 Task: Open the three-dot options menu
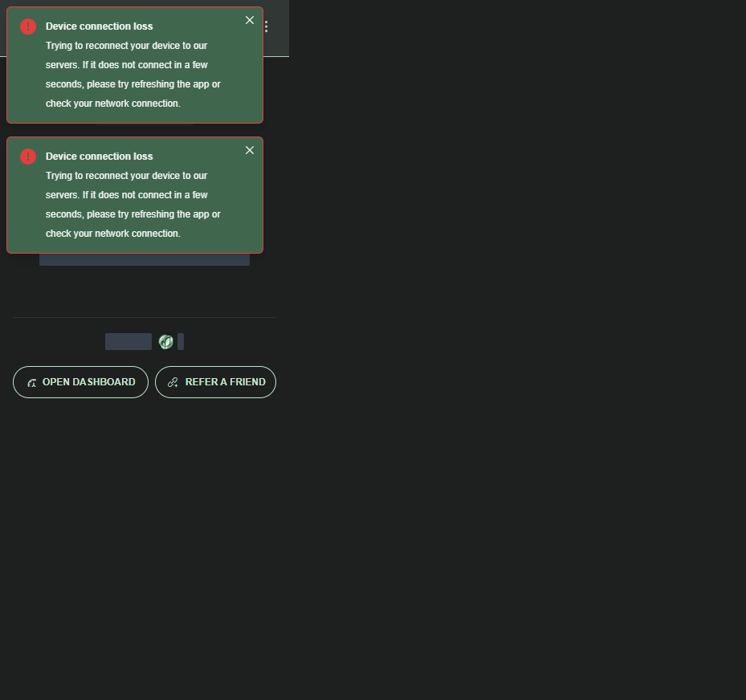(266, 26)
